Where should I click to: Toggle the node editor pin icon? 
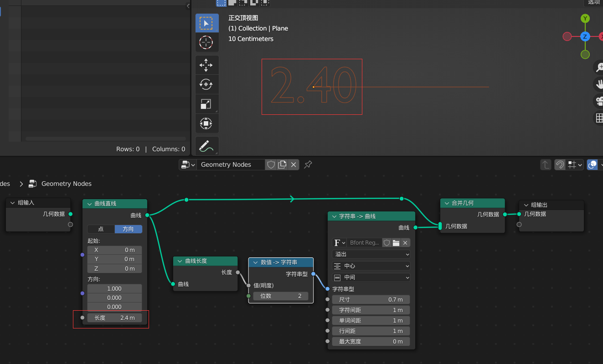(308, 164)
